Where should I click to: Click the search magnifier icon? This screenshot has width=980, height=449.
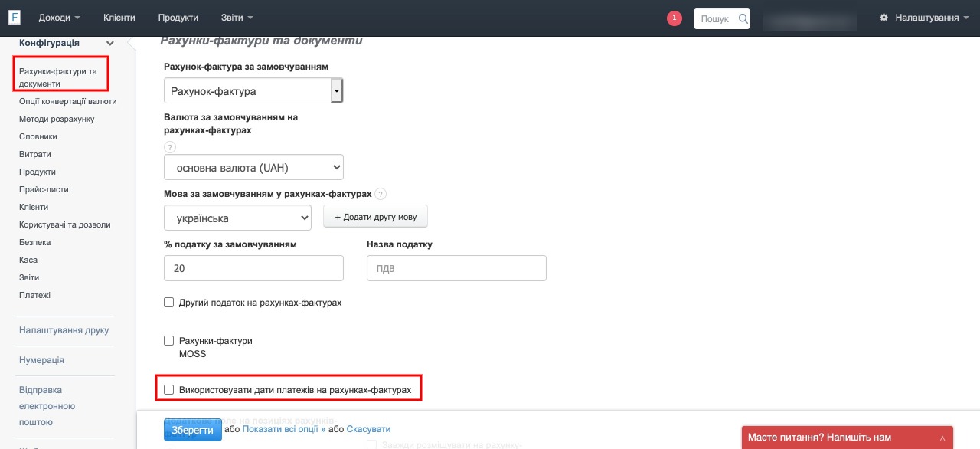coord(743,18)
